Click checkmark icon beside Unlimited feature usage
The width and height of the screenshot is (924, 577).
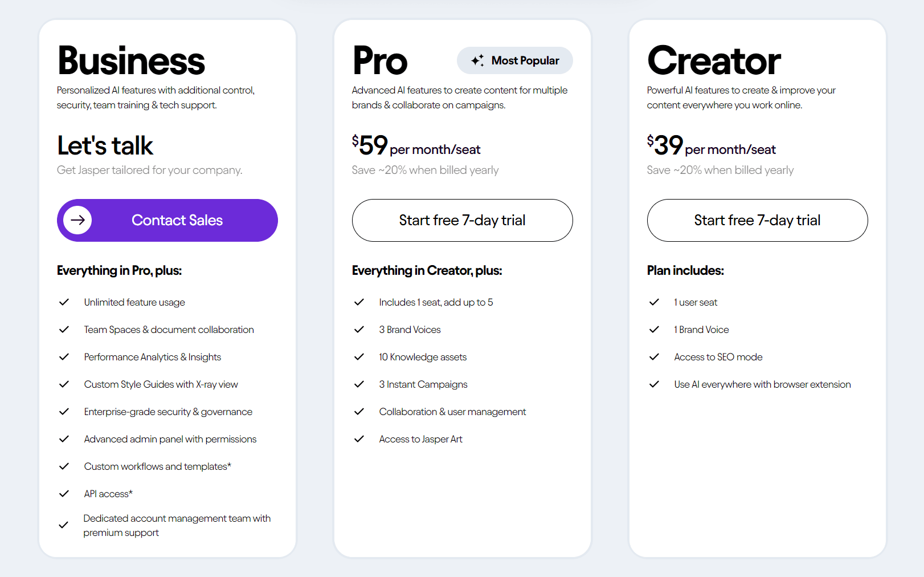[64, 302]
